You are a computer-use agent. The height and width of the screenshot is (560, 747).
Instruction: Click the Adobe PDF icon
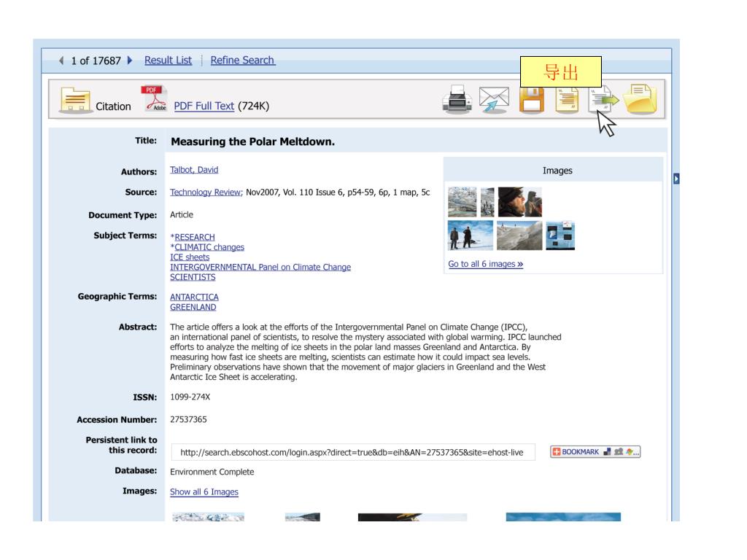(154, 98)
